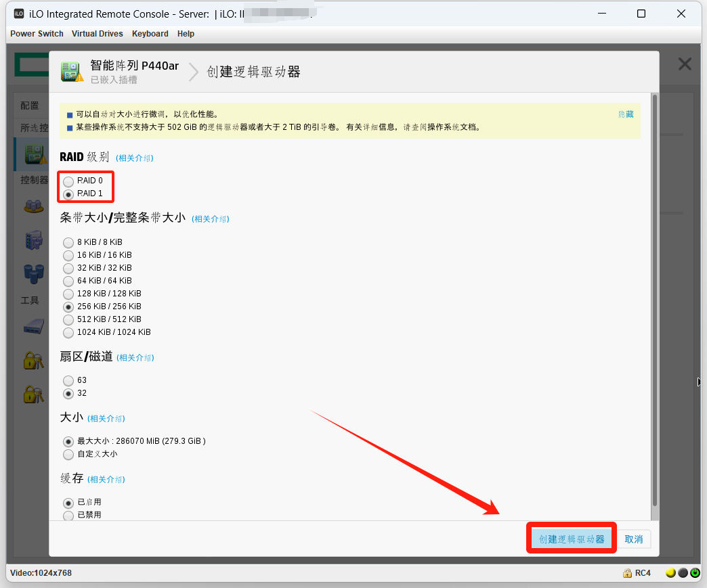
Task: Open the Virtual Drives menu
Action: (x=98, y=34)
